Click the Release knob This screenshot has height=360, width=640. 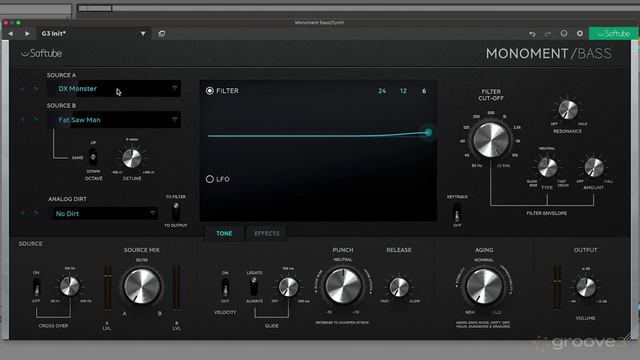(x=399, y=287)
